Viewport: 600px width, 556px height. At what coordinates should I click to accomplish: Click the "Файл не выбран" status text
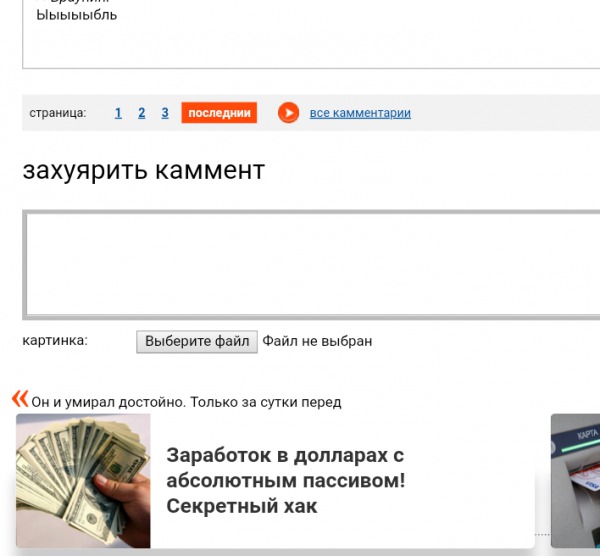coord(317,341)
